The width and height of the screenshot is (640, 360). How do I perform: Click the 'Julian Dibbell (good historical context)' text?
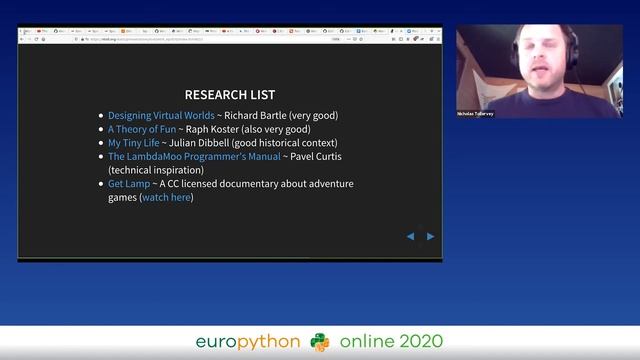pos(253,143)
